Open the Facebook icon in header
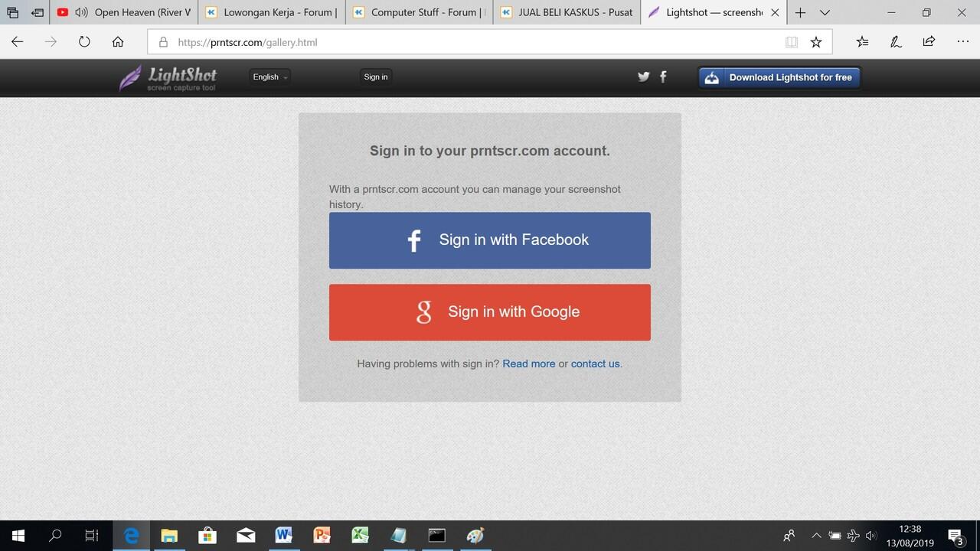This screenshot has width=980, height=551. [663, 77]
